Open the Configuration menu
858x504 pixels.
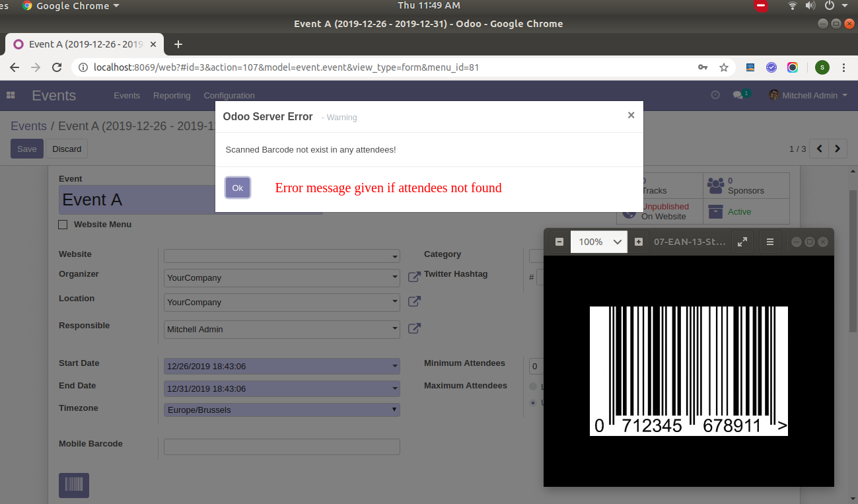tap(229, 95)
